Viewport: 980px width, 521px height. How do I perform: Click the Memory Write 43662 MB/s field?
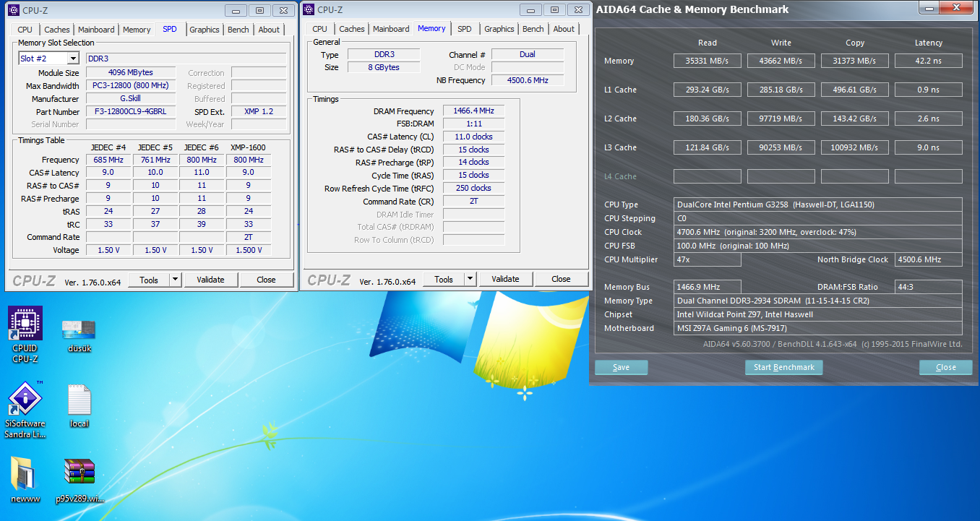781,61
